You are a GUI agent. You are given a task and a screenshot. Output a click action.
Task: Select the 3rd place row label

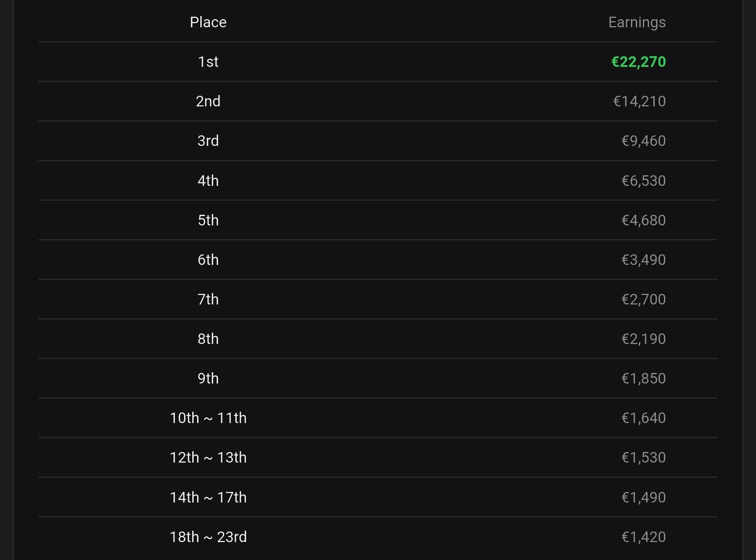[x=208, y=141]
